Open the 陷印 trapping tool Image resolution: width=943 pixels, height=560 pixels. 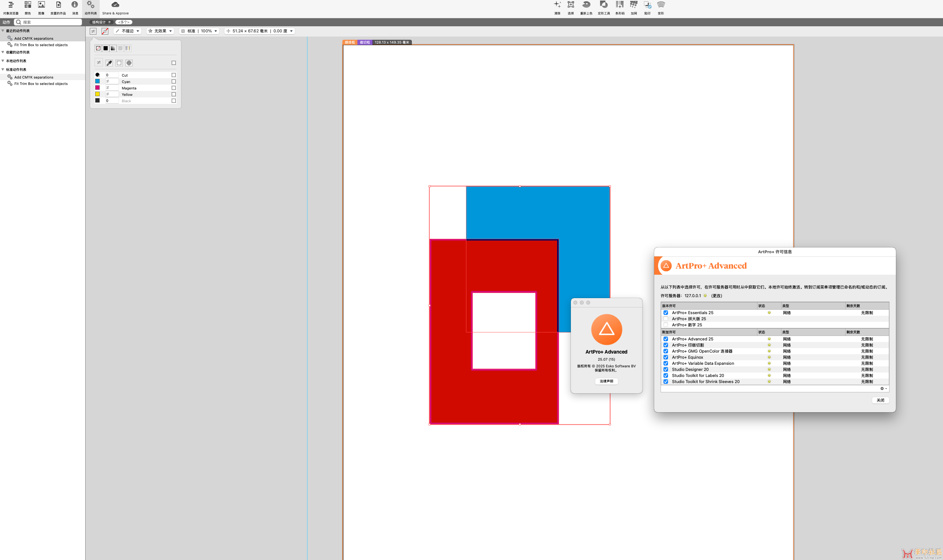point(647,8)
